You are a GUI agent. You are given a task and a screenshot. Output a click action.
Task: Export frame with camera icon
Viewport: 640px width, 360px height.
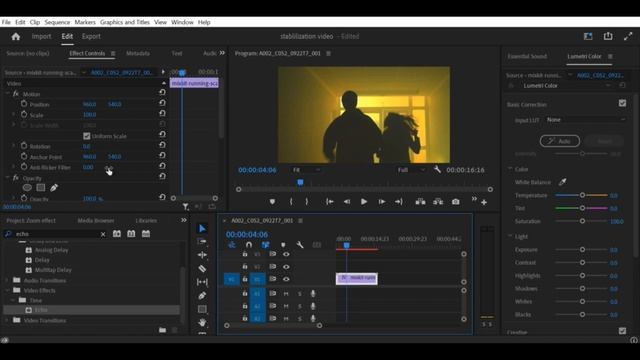tap(456, 202)
